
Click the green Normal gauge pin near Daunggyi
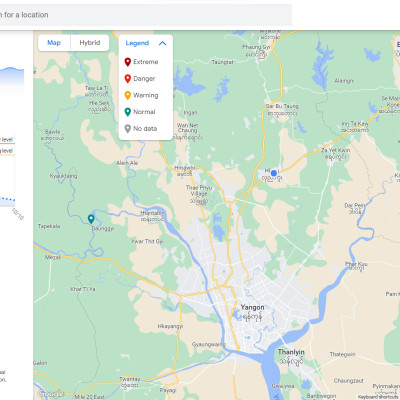click(91, 219)
